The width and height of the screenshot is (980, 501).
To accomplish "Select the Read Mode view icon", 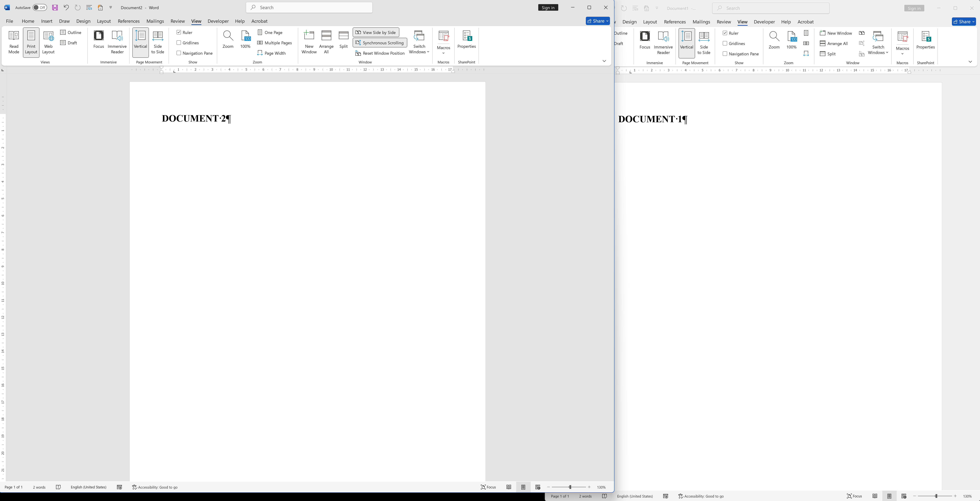I will pos(14,42).
